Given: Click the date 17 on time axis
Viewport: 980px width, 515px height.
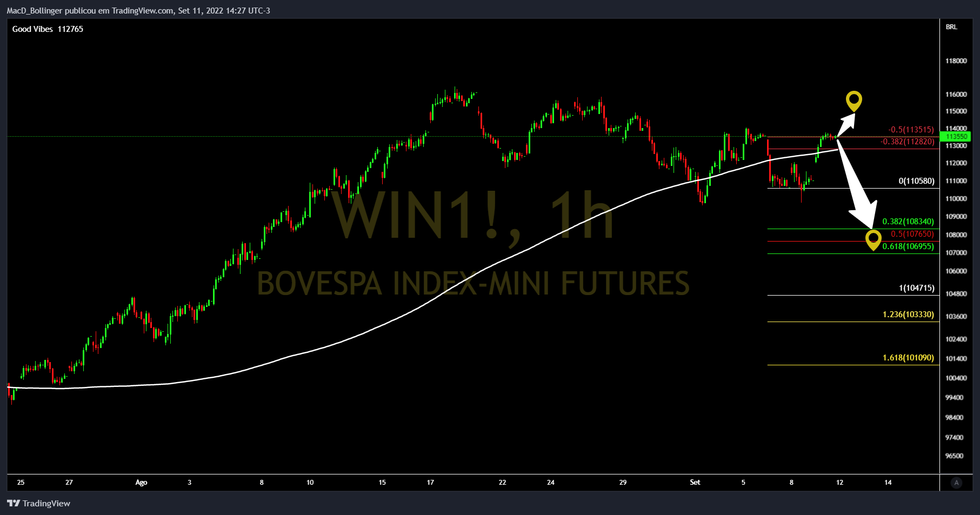Looking at the screenshot, I should tap(430, 483).
